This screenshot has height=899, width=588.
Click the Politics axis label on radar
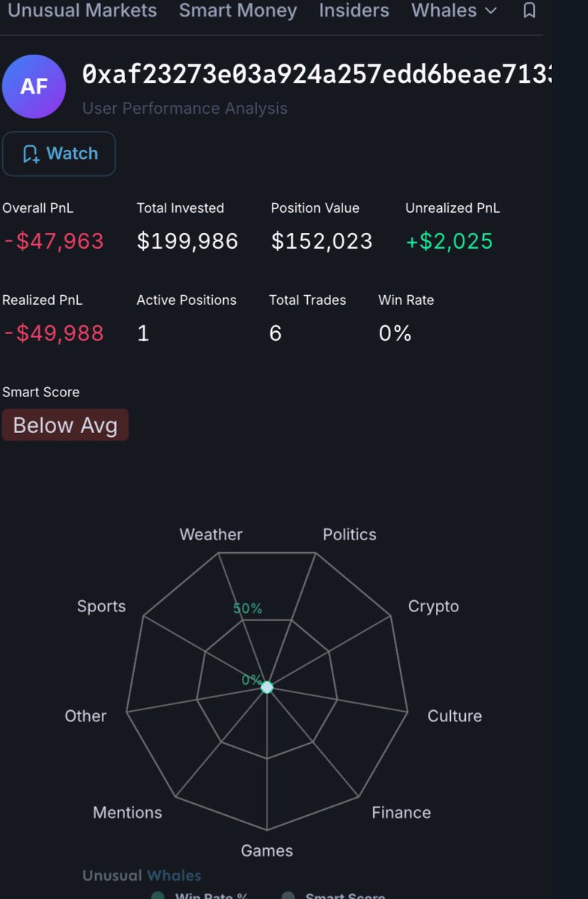[349, 534]
